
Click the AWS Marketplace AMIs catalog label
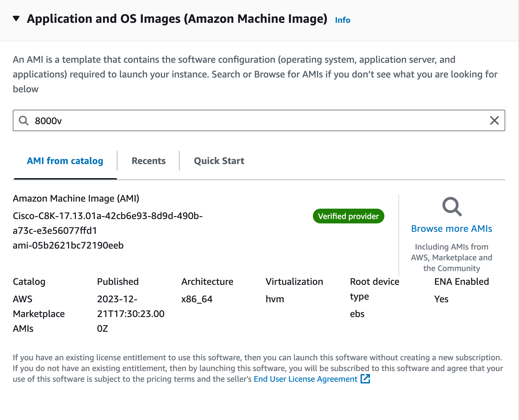(39, 314)
